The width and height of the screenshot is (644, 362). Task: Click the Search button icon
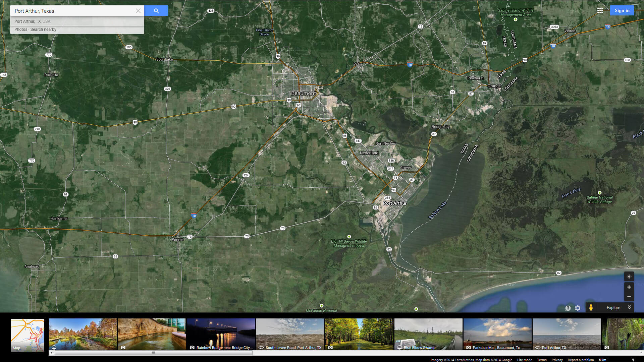click(x=156, y=11)
